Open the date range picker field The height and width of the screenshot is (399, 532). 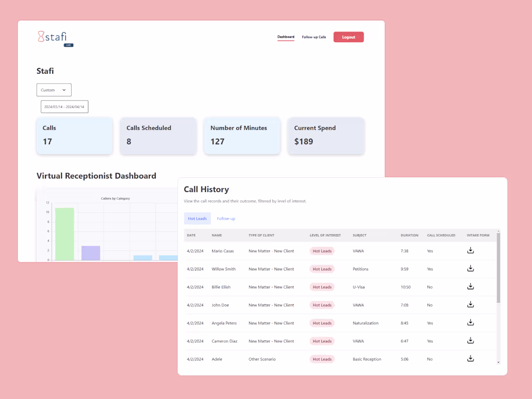pos(64,106)
